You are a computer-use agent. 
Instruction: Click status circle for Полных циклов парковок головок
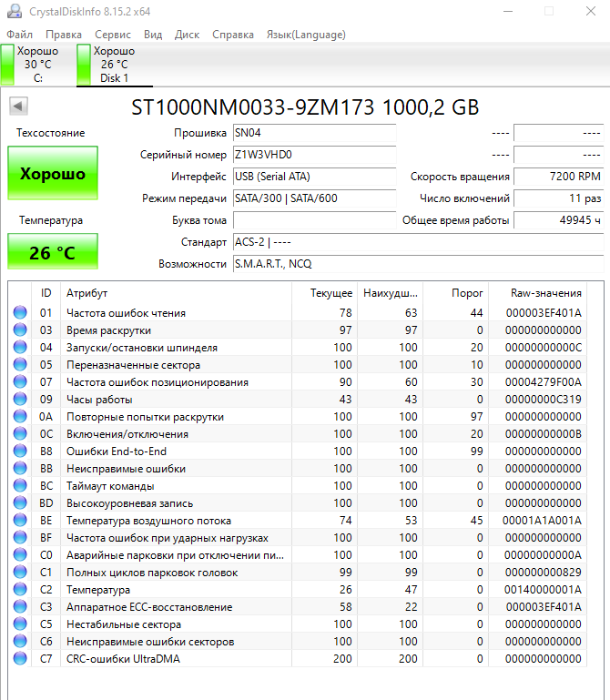coord(20,572)
